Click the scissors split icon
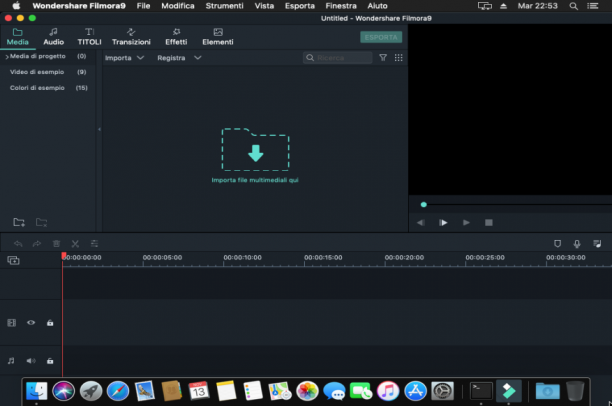The height and width of the screenshot is (406, 612). pos(75,244)
